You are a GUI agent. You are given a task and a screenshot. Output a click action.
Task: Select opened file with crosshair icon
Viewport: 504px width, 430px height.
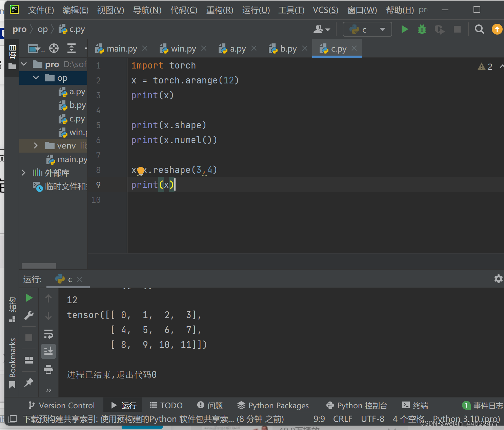pos(54,48)
